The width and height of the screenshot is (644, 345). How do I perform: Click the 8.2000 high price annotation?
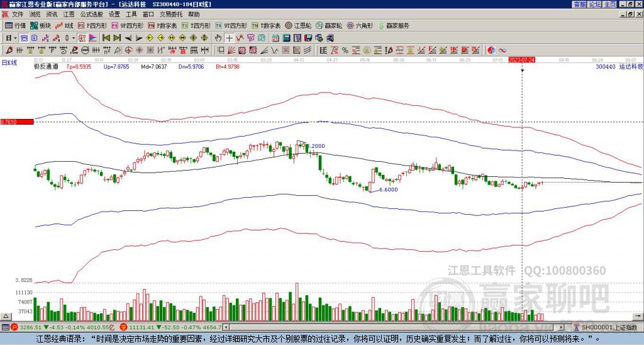pyautogui.click(x=316, y=146)
